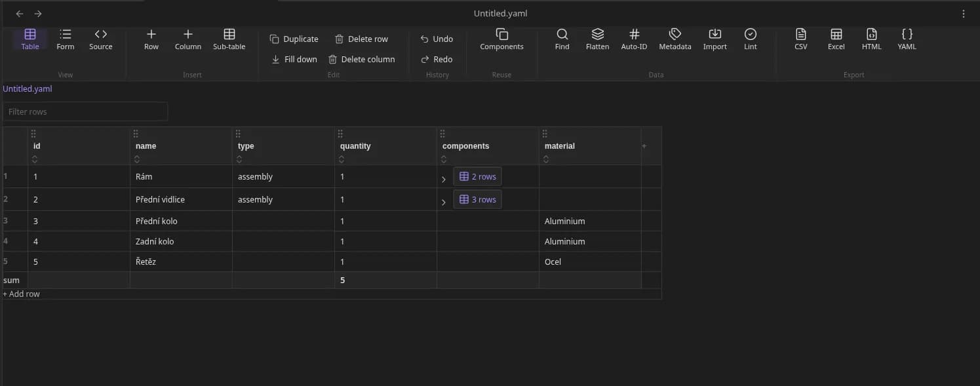
Task: Select assembly type in Přední vidlice row
Action: coord(283,199)
